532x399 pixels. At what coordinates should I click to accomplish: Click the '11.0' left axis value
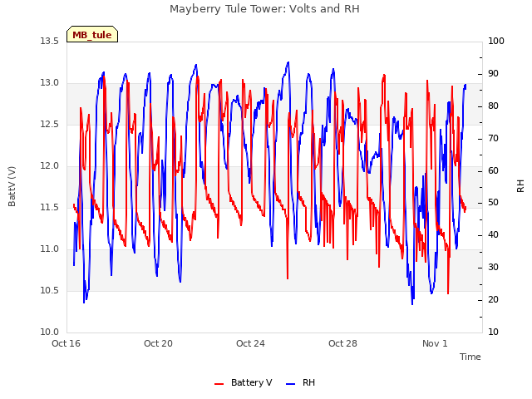[x=50, y=249]
